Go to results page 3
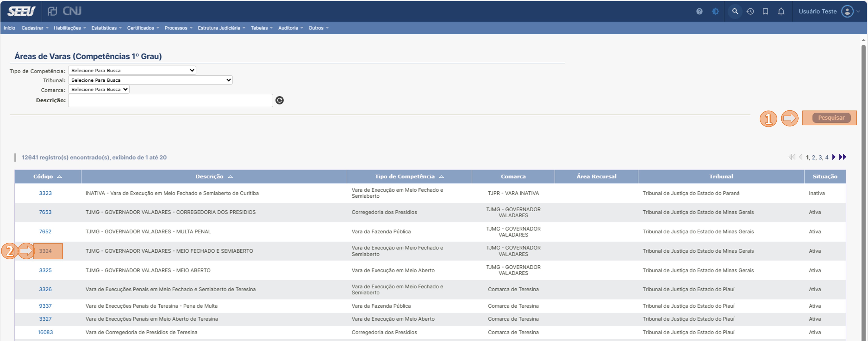The image size is (868, 341). [x=820, y=157]
